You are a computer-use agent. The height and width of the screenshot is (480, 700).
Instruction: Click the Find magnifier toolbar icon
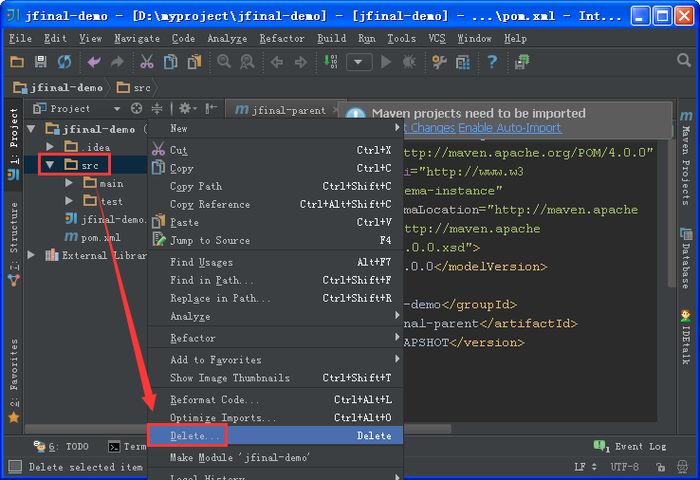[224, 62]
